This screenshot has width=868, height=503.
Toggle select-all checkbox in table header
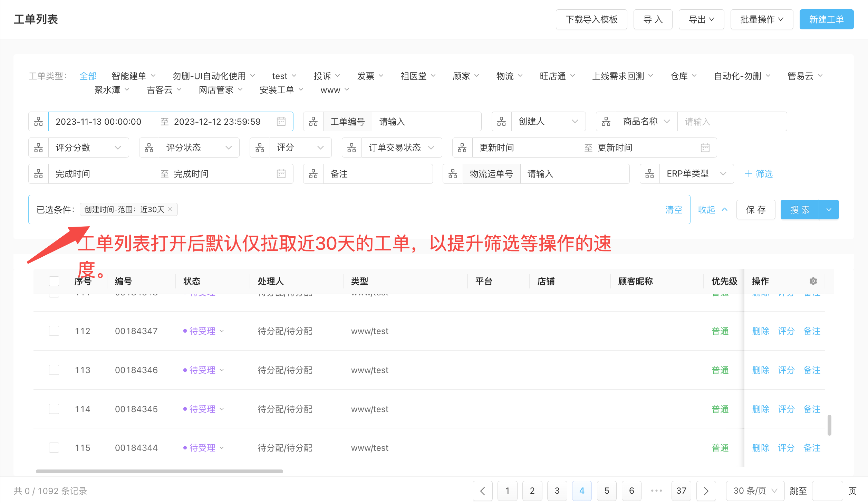(54, 281)
